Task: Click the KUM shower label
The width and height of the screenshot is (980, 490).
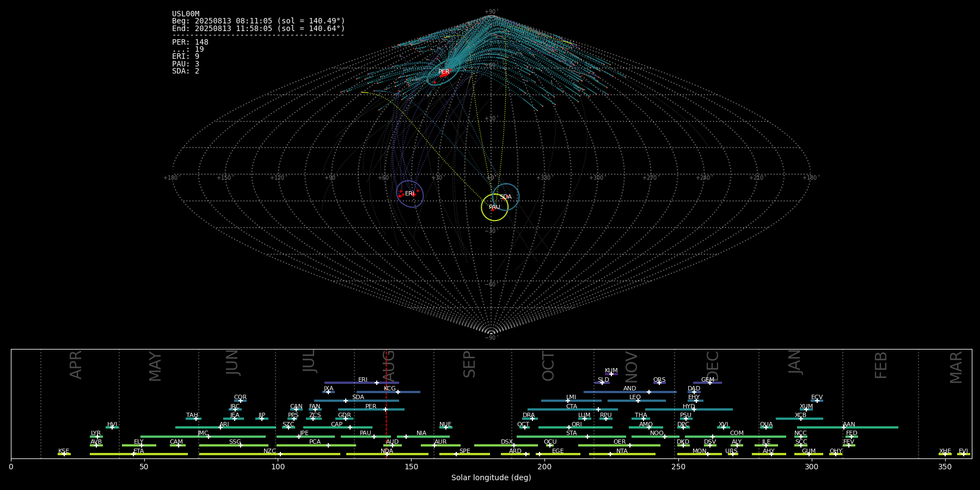Action: pos(611,371)
